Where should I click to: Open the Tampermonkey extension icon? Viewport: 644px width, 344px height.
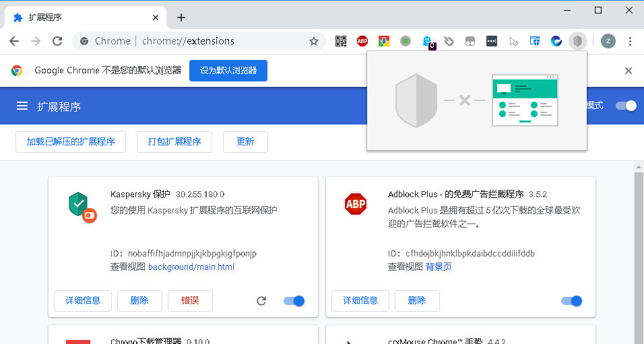tap(470, 41)
